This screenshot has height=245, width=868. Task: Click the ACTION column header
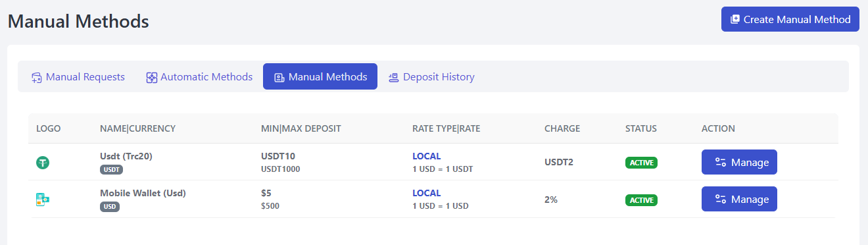[718, 128]
